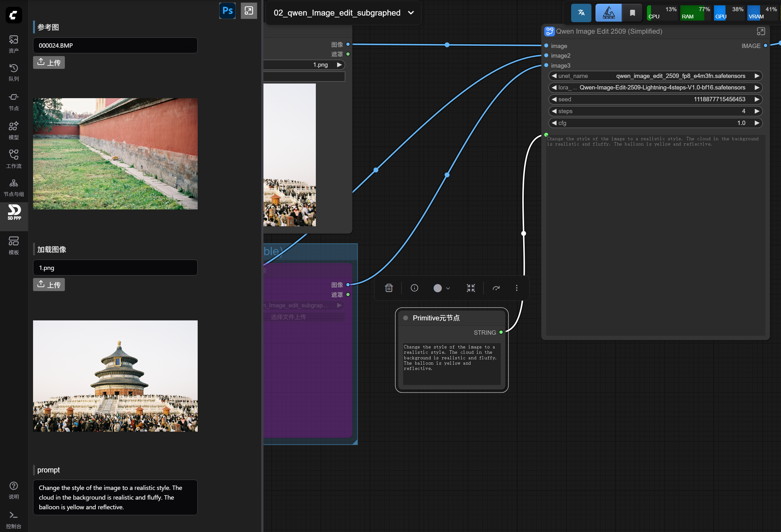781x532 pixels.
Task: Open SD PPP sidebar panel
Action: tap(14, 213)
